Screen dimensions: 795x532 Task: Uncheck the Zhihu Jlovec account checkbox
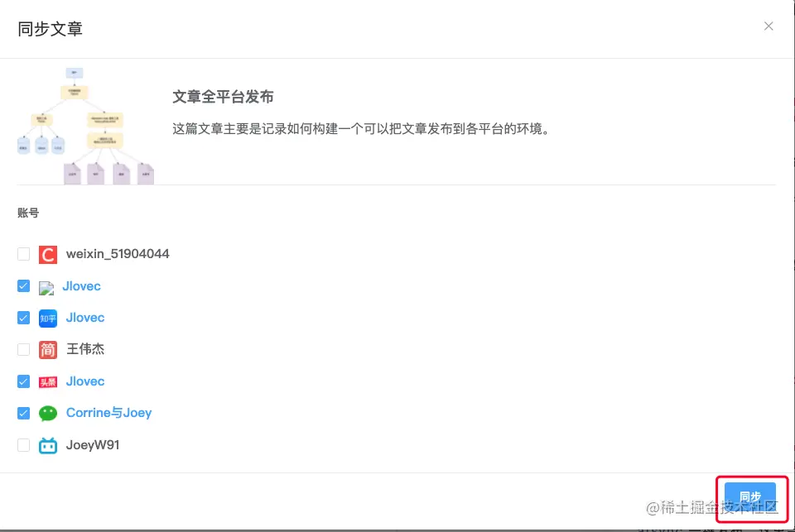(23, 318)
